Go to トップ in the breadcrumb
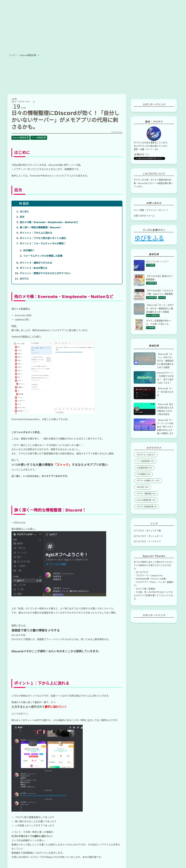The image size is (186, 868). [12, 55]
